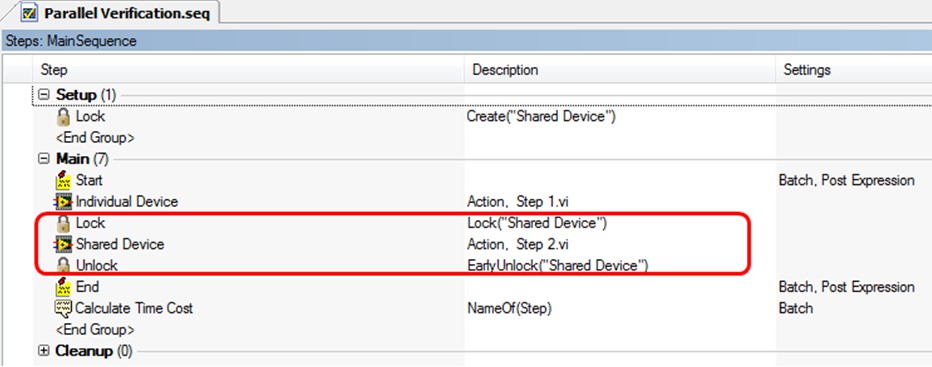Screen dimensions: 932x367
Task: Collapse the Setup step group
Action: pyautogui.click(x=43, y=95)
